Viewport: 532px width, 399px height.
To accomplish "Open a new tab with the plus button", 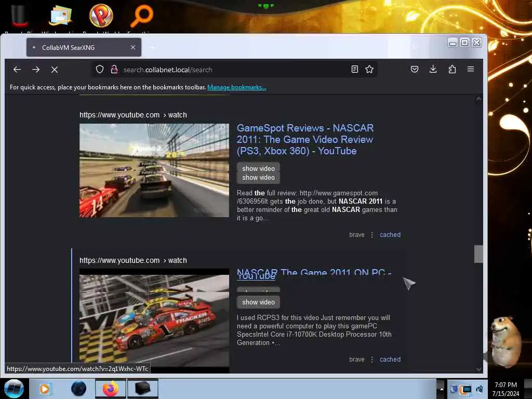I will coord(153,47).
